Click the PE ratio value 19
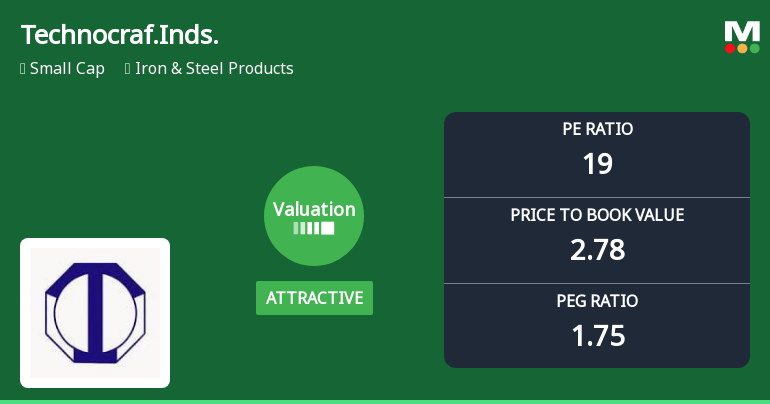The height and width of the screenshot is (404, 770). pos(597,164)
